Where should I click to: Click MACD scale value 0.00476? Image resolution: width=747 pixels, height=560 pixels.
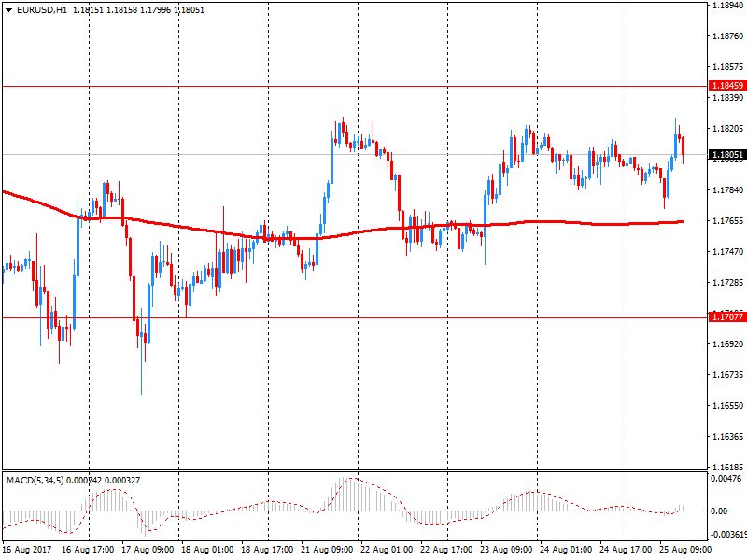[x=726, y=479]
